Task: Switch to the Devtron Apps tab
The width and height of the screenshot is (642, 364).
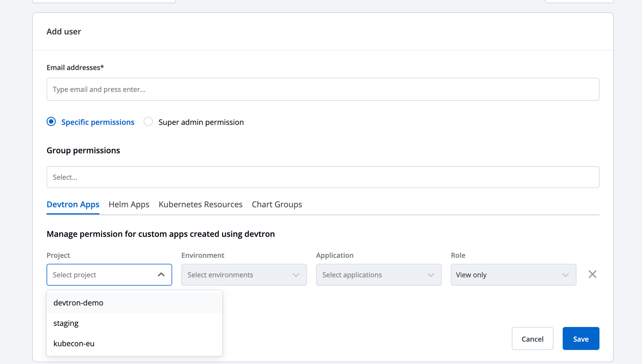Action: pyautogui.click(x=73, y=205)
